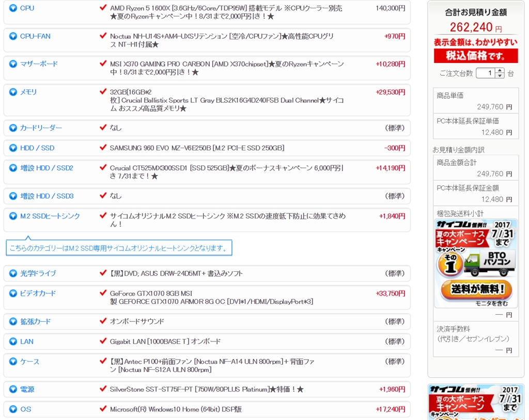
Task: Click the red checkmark beside AMD Ryzen 5 1600X
Action: pos(103,7)
